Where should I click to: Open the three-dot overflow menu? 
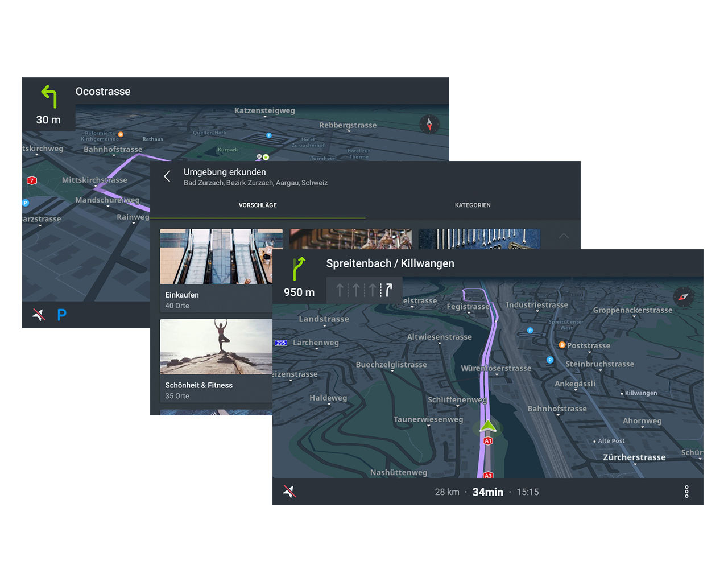point(686,491)
